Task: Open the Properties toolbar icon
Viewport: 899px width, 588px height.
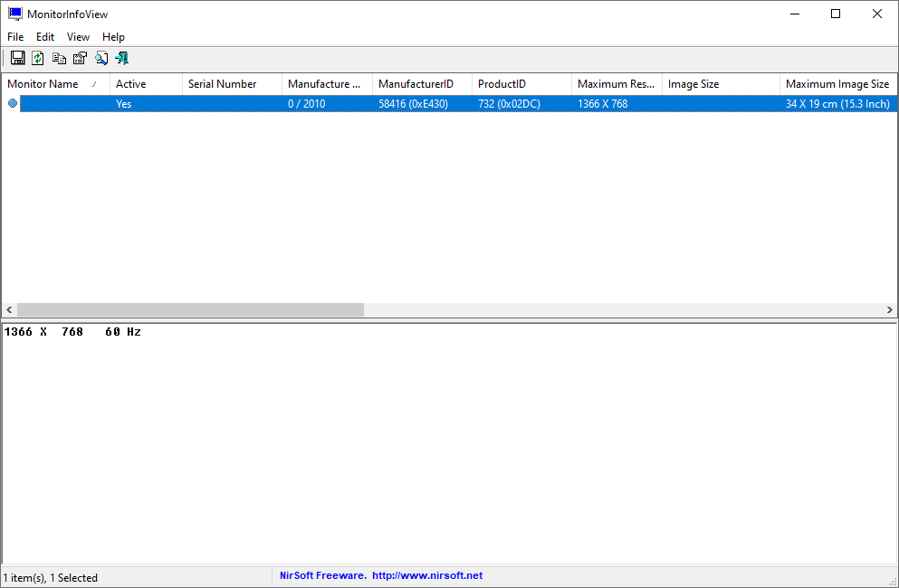Action: 80,59
